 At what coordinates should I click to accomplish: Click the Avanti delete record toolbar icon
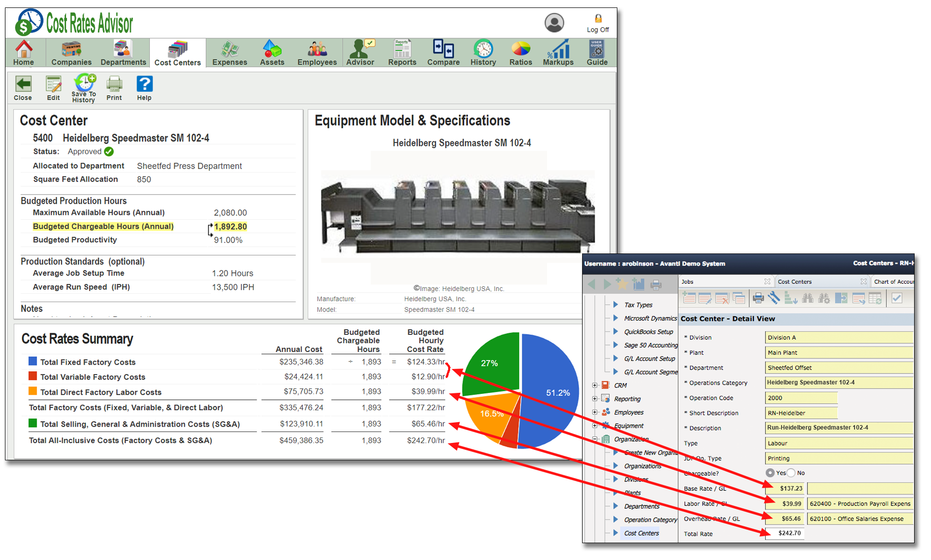coord(722,298)
